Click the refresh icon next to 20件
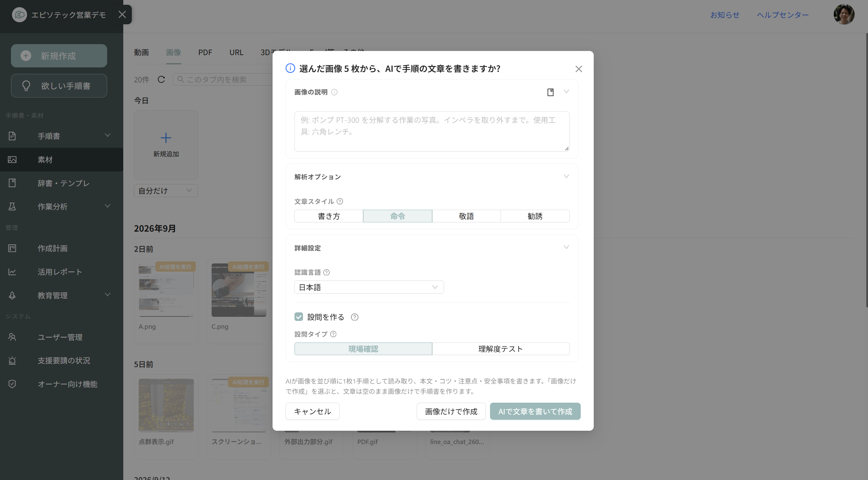Screen dimensions: 868x480 (x=161, y=79)
